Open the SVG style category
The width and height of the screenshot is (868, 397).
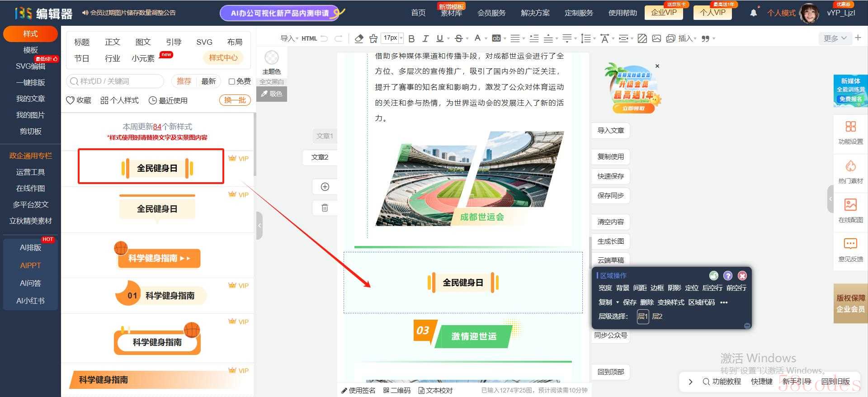click(204, 42)
